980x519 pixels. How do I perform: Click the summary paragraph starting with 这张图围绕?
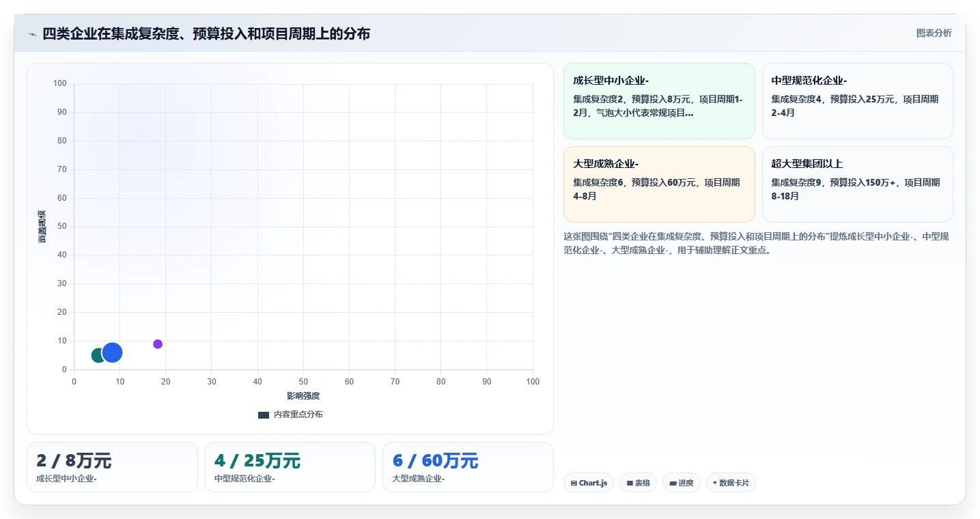[x=756, y=243]
